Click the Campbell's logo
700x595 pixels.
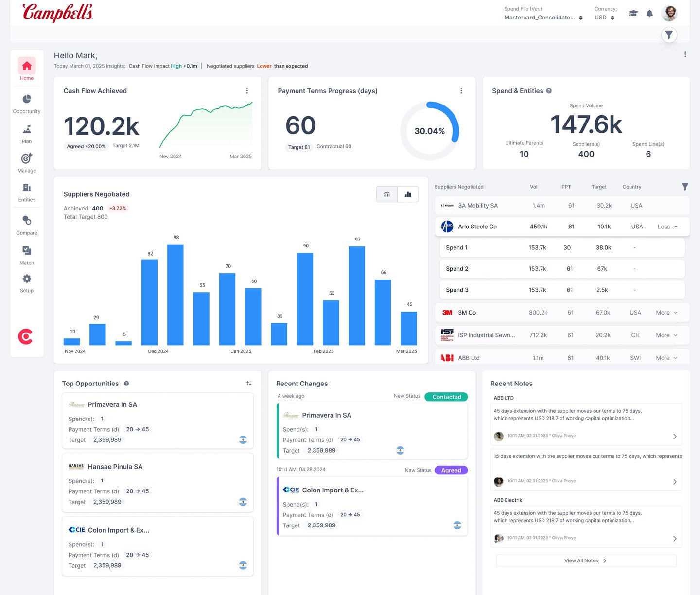57,13
